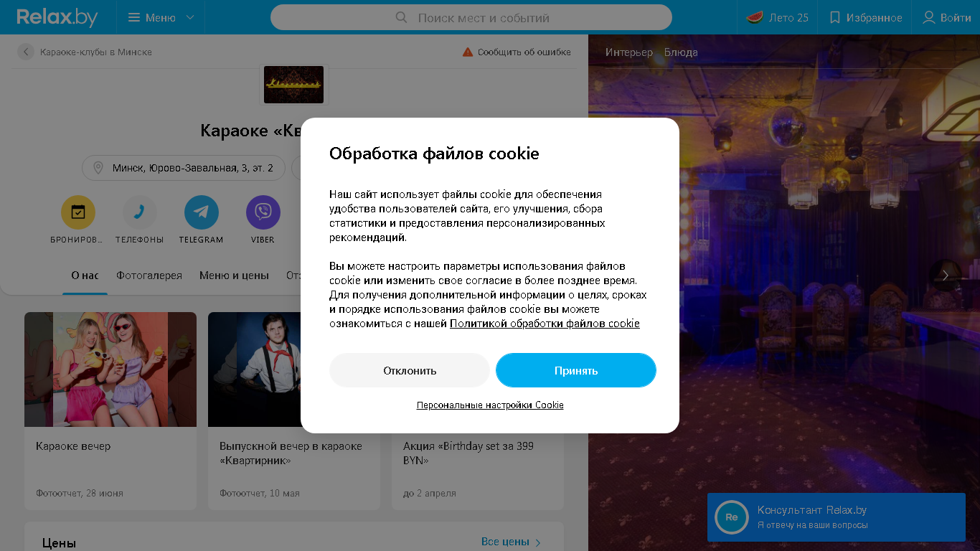
Task: Click Выпускной вечер в караоке «Квартирник» title
Action: [x=291, y=453]
